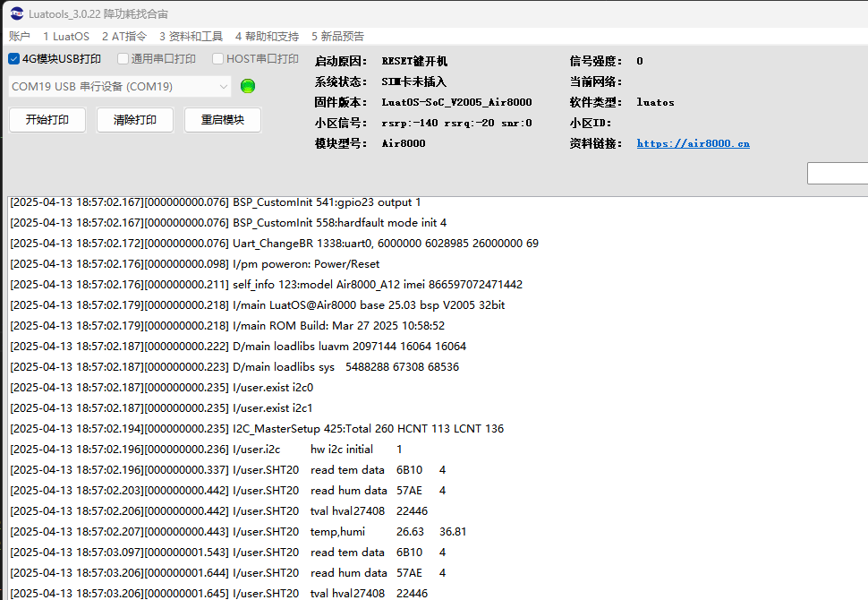The height and width of the screenshot is (600, 868).
Task: Select 'read tem data' line at 18:57:02.196
Action: tap(228, 470)
